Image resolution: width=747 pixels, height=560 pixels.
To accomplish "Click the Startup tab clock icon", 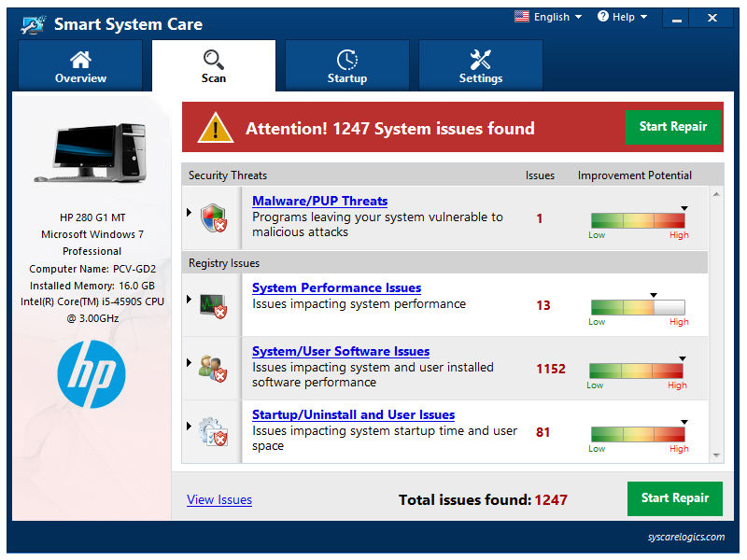I will (347, 60).
